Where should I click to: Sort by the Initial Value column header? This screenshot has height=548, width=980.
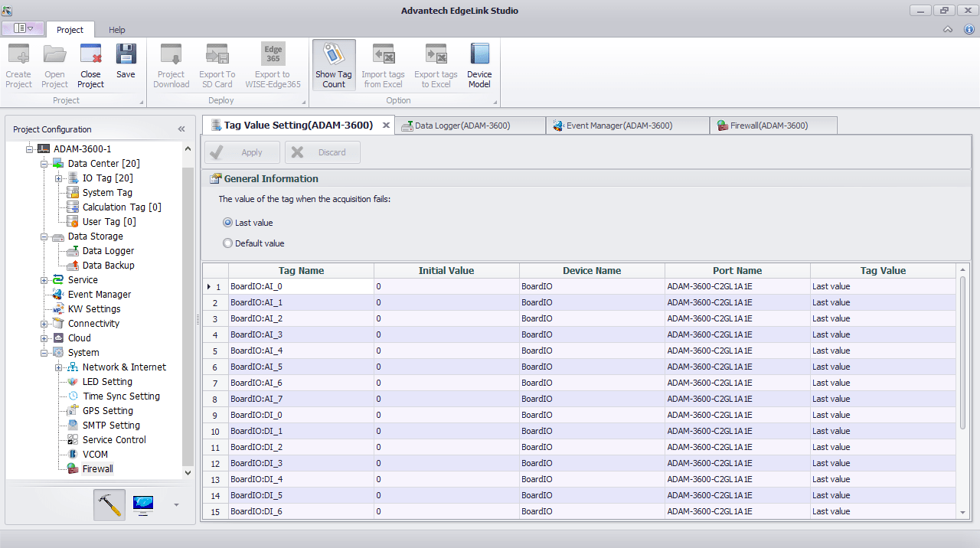click(x=446, y=271)
